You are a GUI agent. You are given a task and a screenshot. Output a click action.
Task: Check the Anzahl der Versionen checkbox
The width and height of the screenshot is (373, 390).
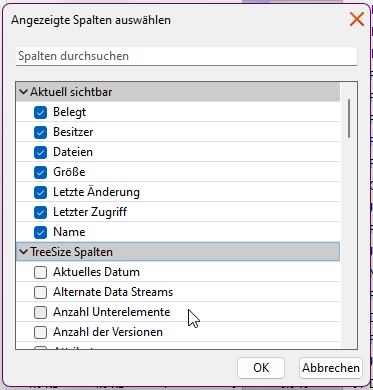pyautogui.click(x=40, y=332)
